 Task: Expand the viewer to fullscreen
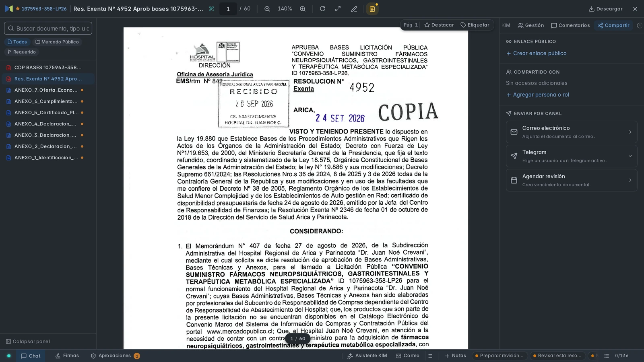pos(338,9)
